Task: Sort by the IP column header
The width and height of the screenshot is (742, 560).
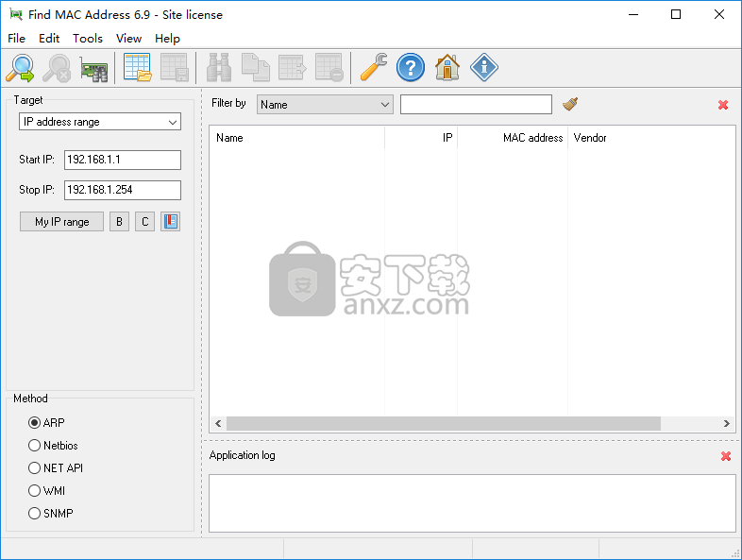Action: [421, 138]
